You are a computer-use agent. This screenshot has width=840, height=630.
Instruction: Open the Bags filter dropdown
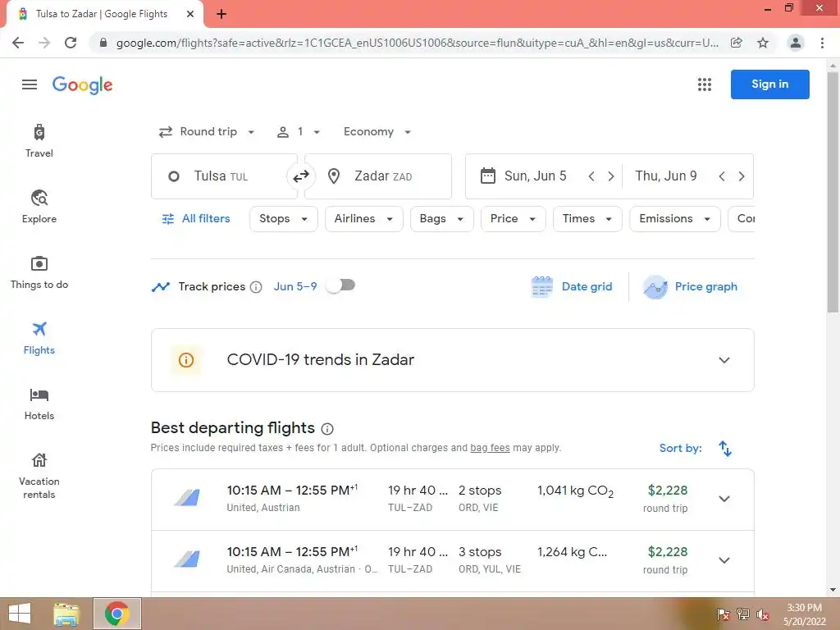pos(442,218)
